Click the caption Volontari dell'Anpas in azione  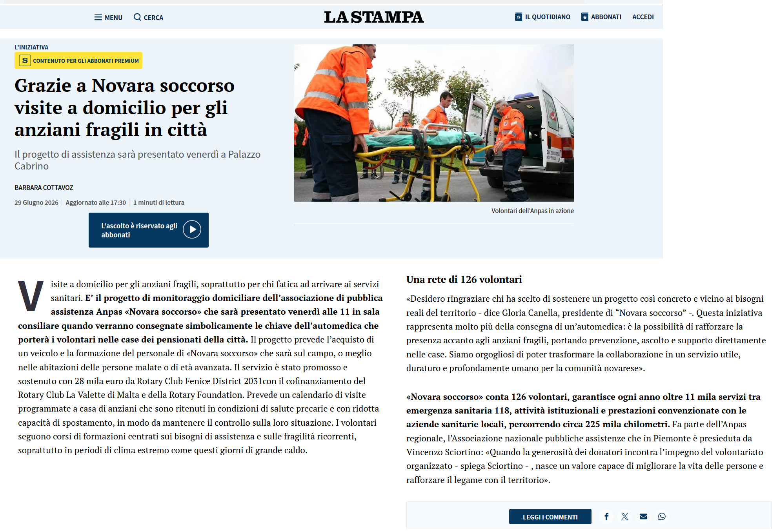click(533, 211)
